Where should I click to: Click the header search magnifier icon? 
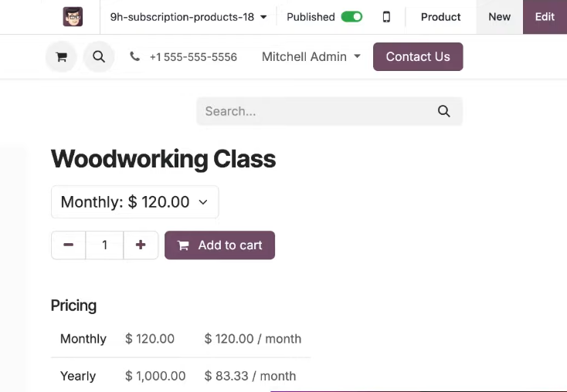pos(99,57)
